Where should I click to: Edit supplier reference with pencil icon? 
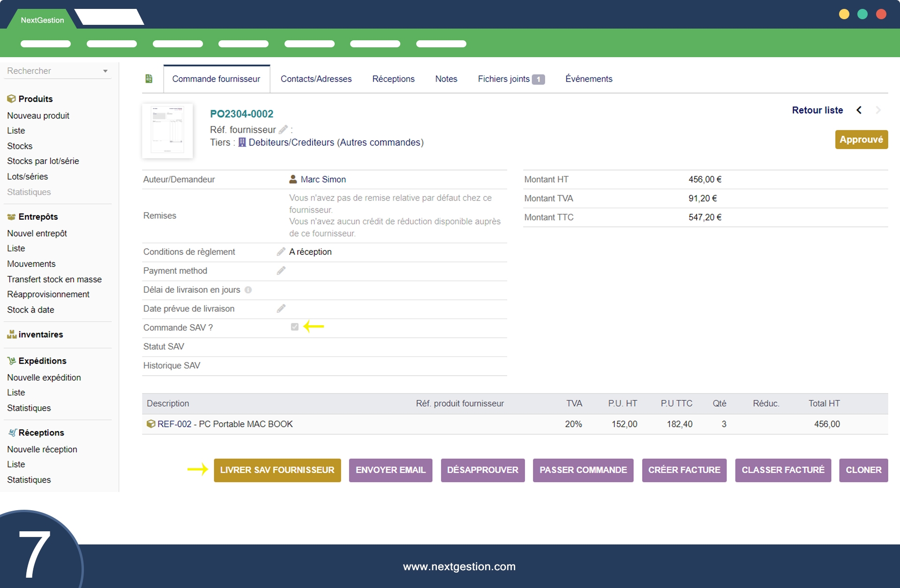tap(283, 130)
